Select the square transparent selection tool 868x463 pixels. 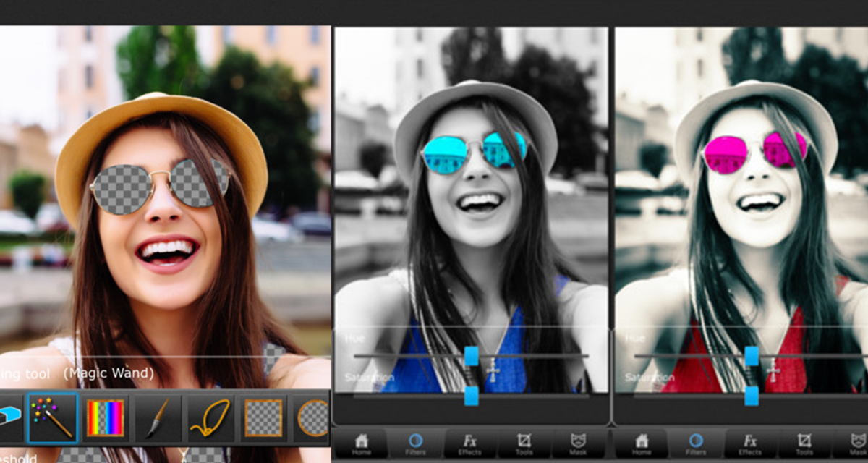tap(263, 418)
